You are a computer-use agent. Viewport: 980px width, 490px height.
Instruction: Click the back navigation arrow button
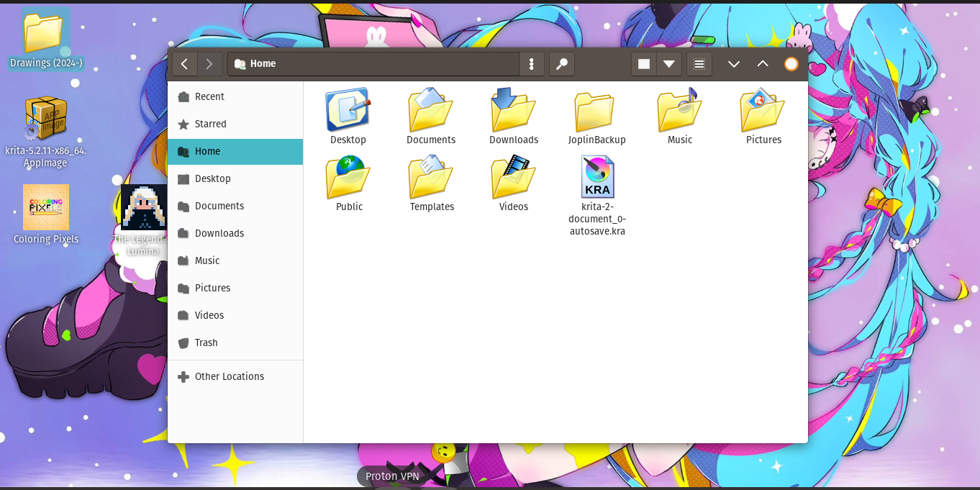(184, 64)
